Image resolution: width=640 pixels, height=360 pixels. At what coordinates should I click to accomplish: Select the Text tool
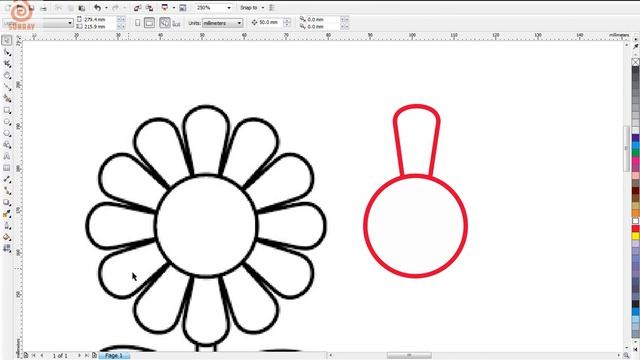(7, 156)
